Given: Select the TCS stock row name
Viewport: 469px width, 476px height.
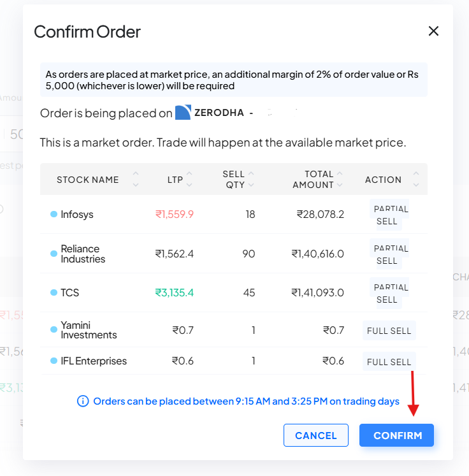Looking at the screenshot, I should (x=70, y=292).
